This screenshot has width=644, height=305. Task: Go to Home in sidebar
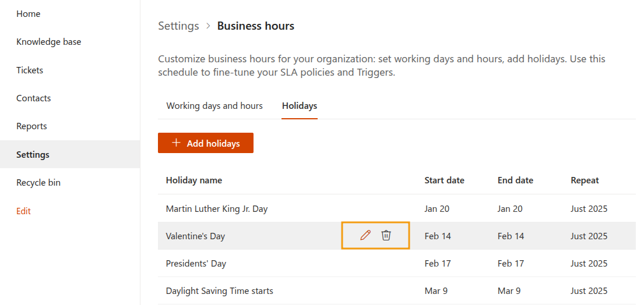(x=28, y=14)
